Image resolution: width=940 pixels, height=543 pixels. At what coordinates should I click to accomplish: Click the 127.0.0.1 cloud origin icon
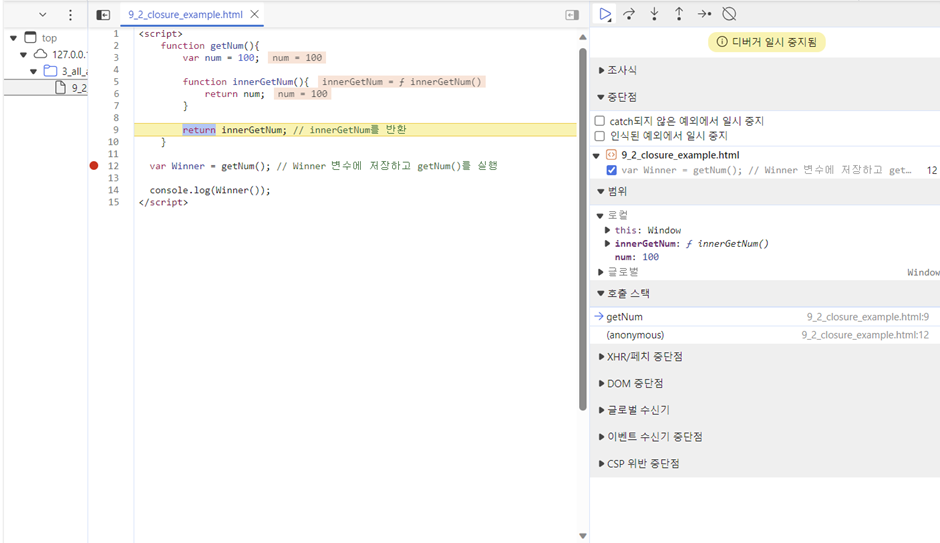(40, 54)
